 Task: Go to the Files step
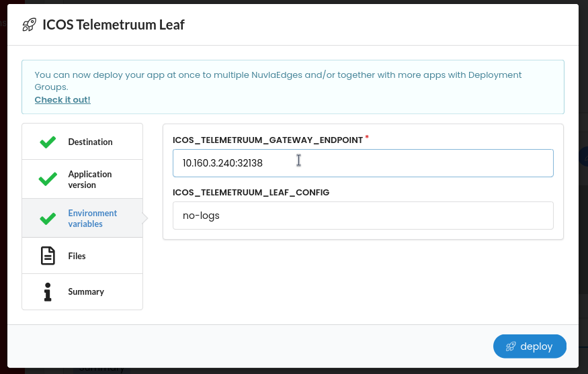tap(83, 256)
